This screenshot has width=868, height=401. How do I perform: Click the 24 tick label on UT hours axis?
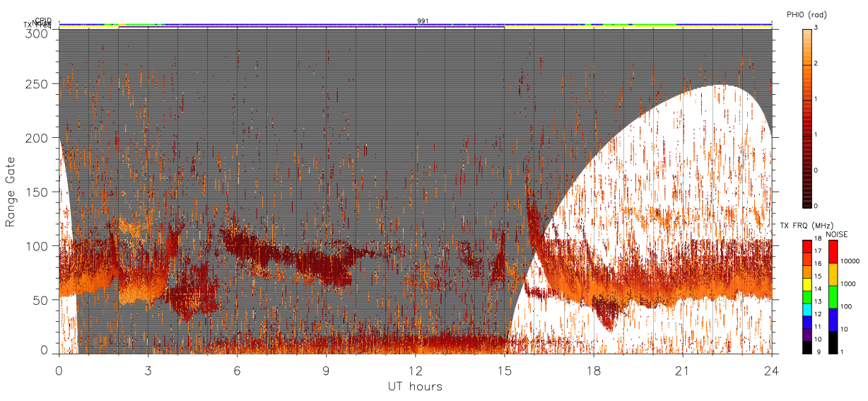(772, 370)
